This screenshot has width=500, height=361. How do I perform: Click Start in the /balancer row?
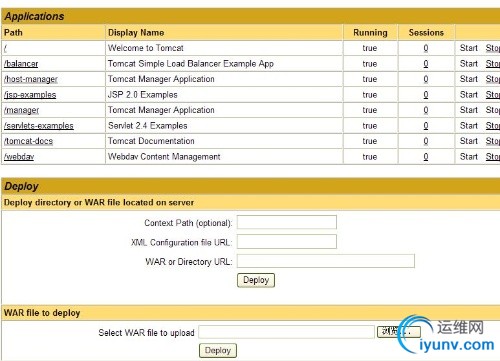(x=469, y=64)
